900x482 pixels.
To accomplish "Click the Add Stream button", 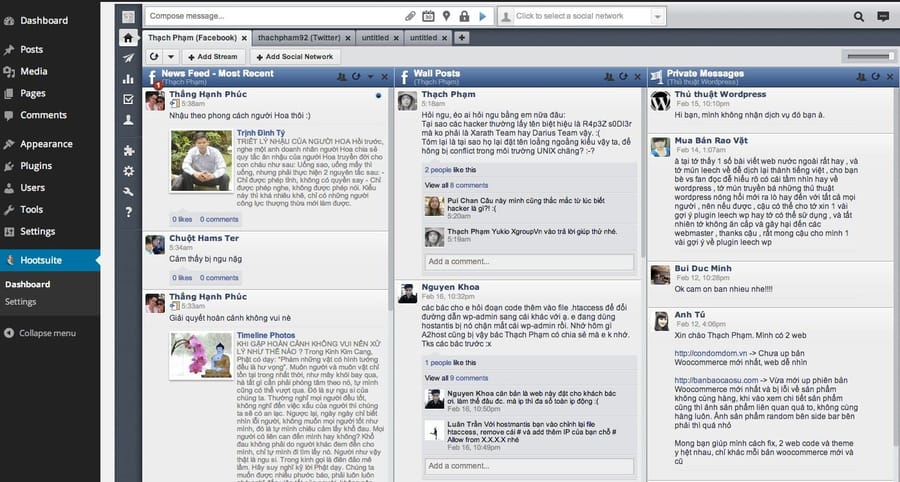I will click(x=213, y=57).
